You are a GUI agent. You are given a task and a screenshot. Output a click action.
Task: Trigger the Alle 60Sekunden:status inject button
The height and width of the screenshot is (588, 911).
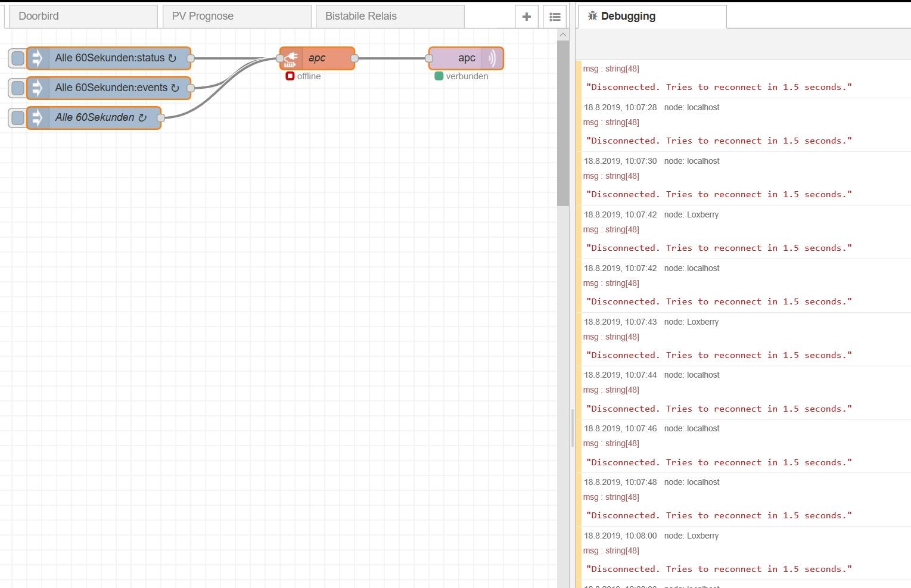[x=17, y=58]
